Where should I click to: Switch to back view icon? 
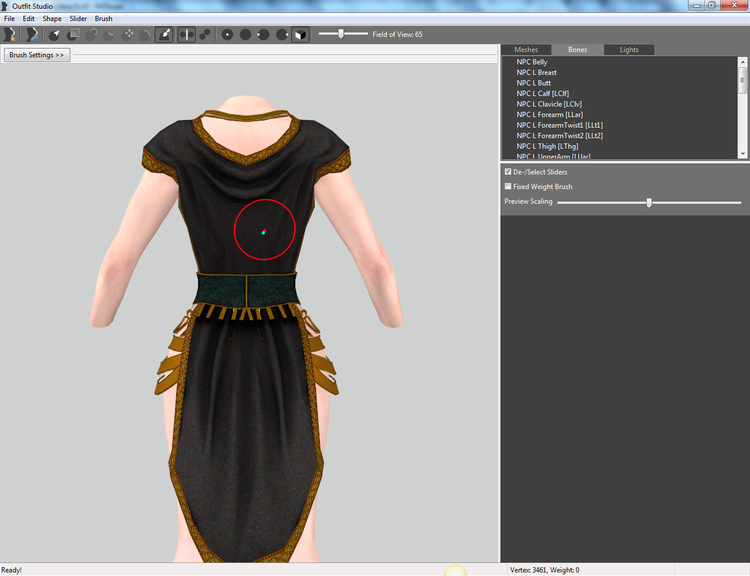pos(245,34)
